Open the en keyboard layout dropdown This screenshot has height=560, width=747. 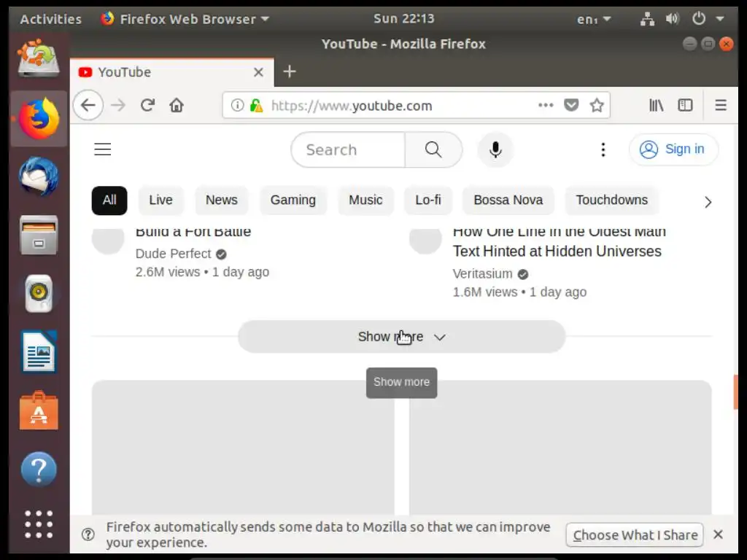coord(594,19)
